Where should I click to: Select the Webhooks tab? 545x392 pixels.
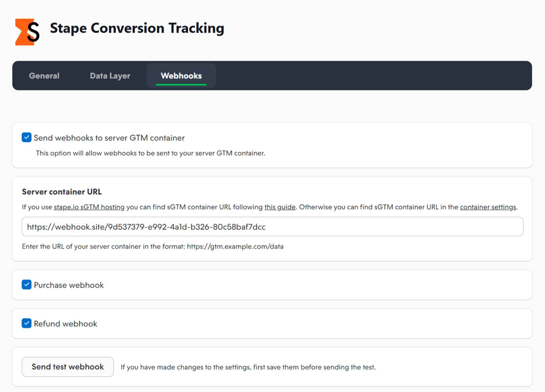(x=181, y=76)
